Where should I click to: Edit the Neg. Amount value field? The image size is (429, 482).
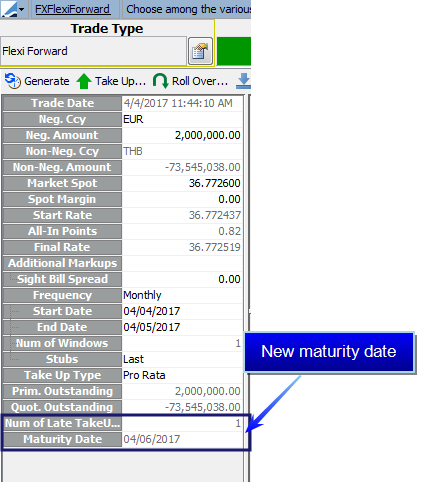click(182, 135)
